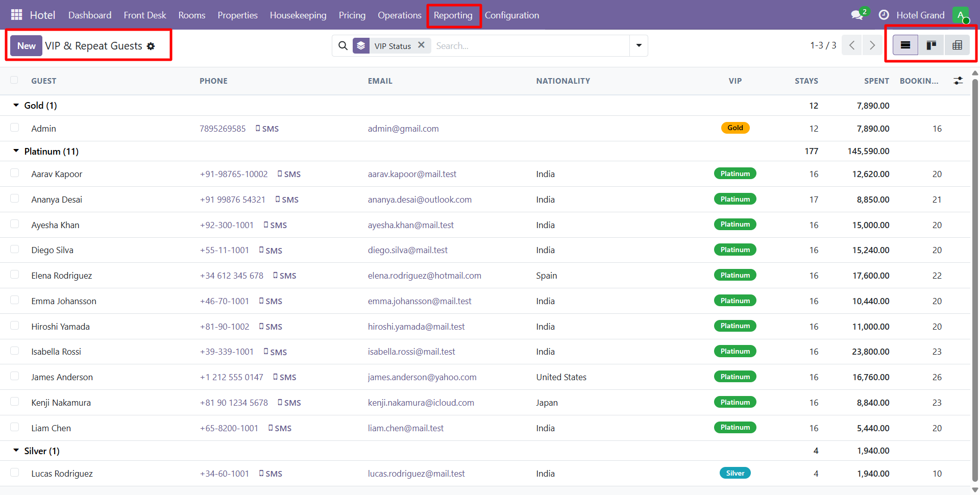Click the New button
980x495 pixels.
(27, 45)
